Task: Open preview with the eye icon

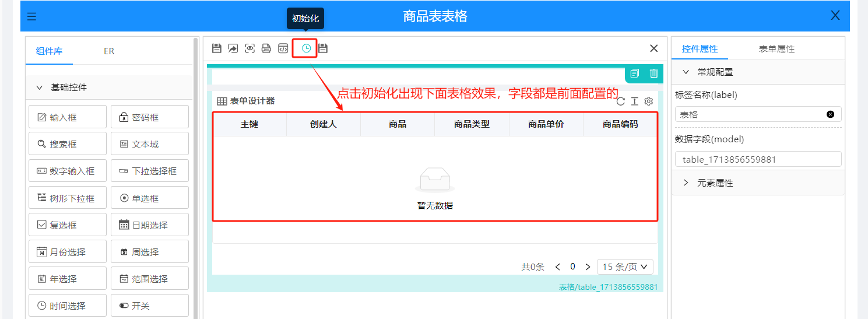Action: pos(250,48)
